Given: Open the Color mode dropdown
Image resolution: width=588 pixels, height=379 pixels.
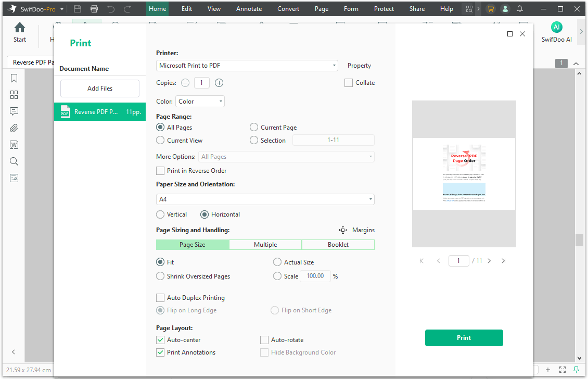Looking at the screenshot, I should [x=200, y=102].
